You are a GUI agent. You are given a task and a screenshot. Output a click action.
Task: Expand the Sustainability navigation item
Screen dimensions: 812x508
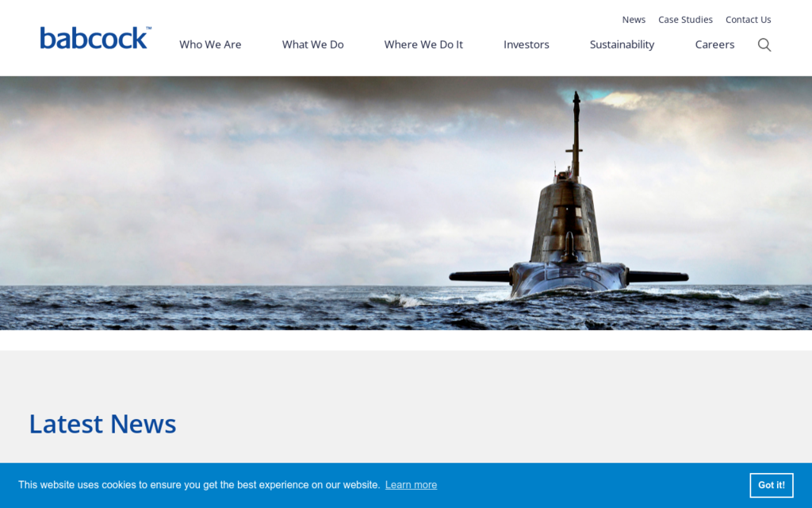click(x=622, y=44)
